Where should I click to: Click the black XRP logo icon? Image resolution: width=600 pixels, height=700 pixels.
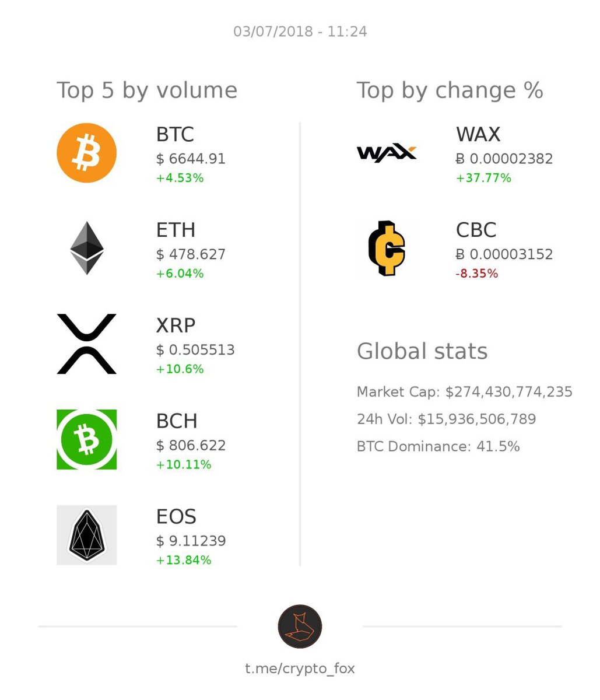point(87,344)
